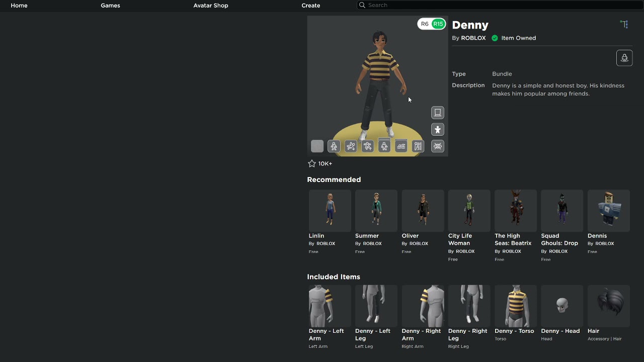Image resolution: width=644 pixels, height=362 pixels.
Task: Open the Squad Ghouls: Drop thumbnail
Action: [x=562, y=211]
